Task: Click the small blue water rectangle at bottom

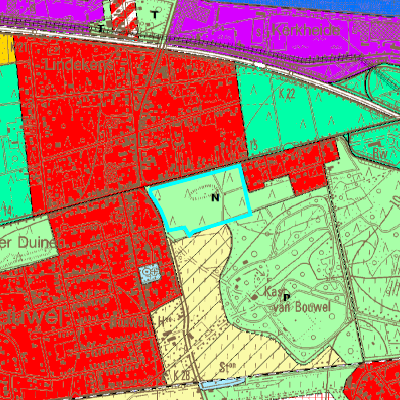Action: pyautogui.click(x=222, y=383)
